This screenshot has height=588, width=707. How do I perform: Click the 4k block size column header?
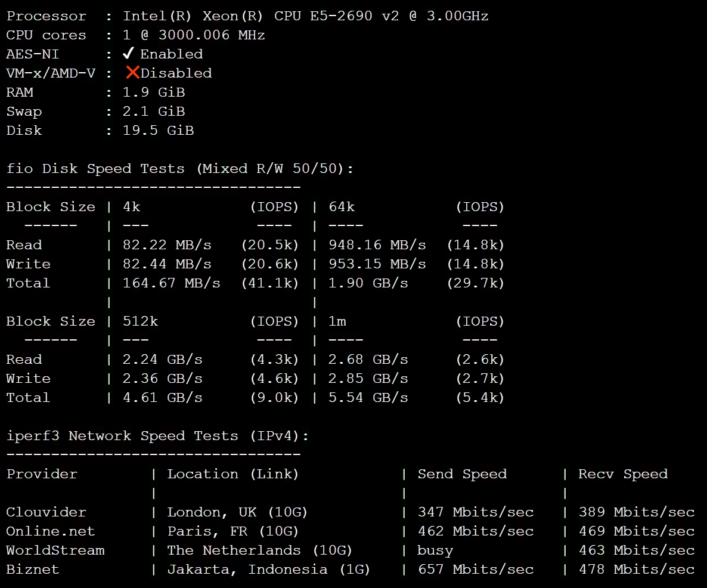132,207
